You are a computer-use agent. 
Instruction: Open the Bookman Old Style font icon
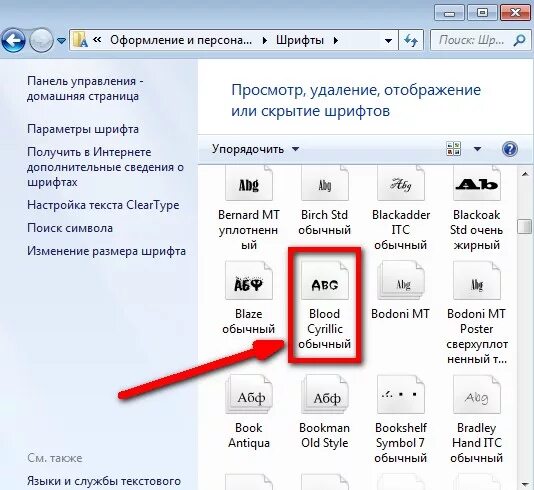pos(325,394)
